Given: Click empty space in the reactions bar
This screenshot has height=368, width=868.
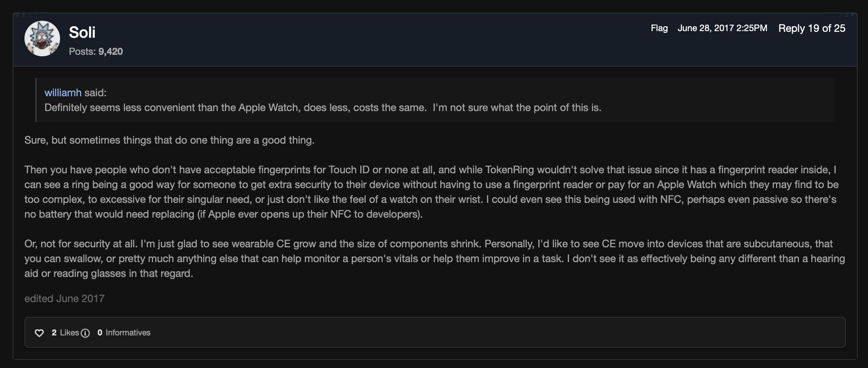Looking at the screenshot, I should [482, 332].
